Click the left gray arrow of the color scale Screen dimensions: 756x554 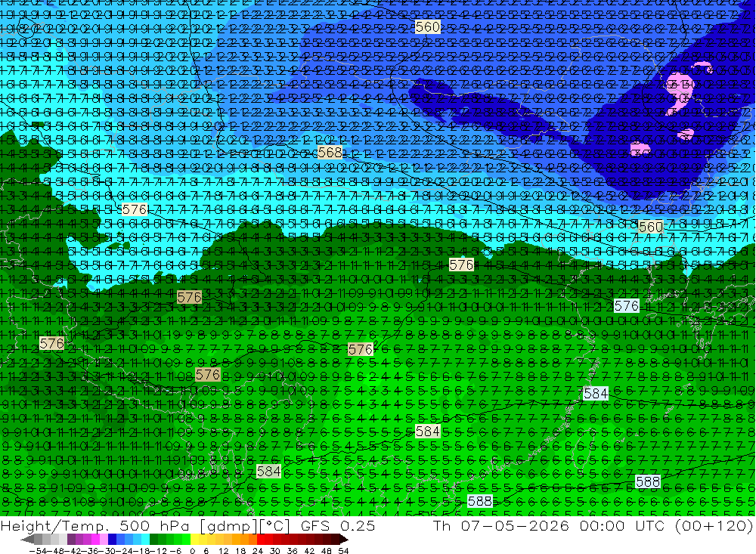coord(27,540)
